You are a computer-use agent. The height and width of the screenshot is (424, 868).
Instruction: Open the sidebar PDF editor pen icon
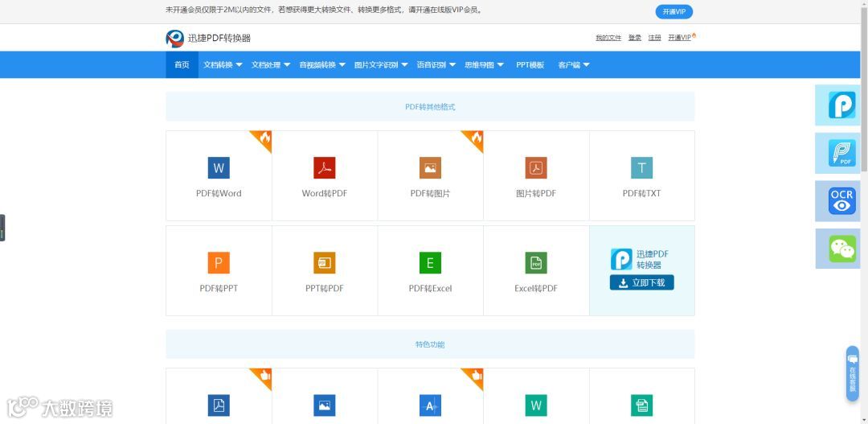pyautogui.click(x=841, y=153)
